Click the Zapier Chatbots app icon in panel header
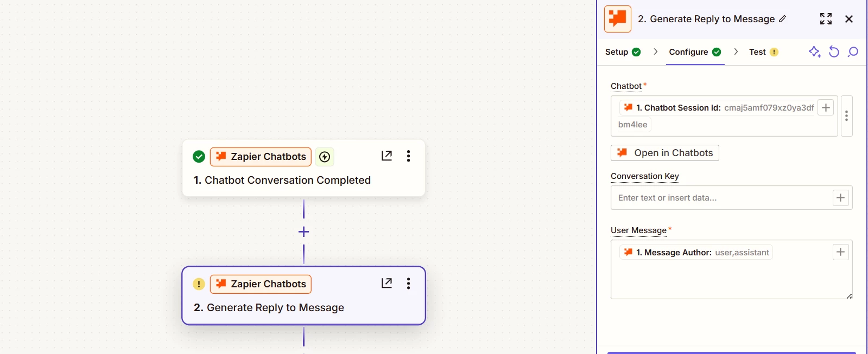 coord(618,19)
